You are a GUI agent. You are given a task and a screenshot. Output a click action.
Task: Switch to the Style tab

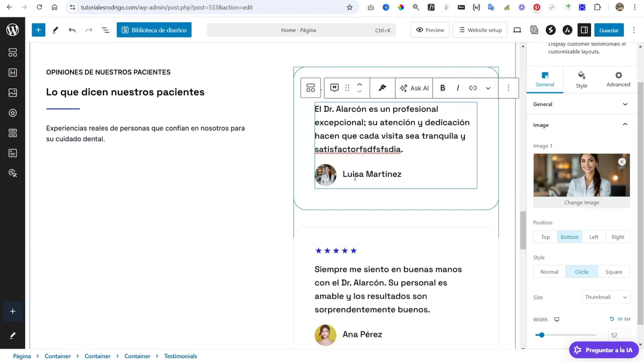[581, 79]
